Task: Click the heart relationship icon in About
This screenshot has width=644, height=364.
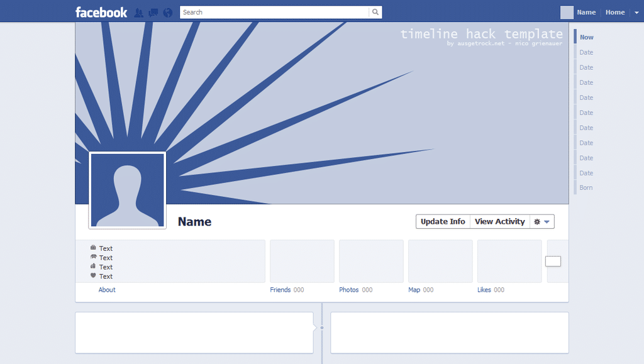Action: click(x=94, y=277)
